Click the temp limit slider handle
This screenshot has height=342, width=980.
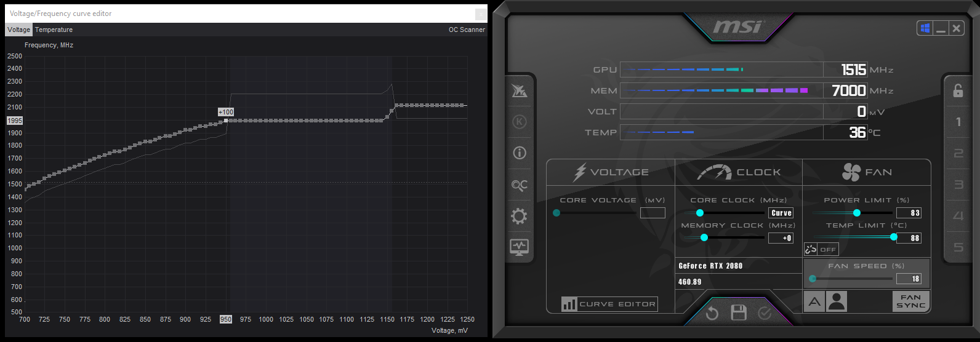click(x=894, y=237)
